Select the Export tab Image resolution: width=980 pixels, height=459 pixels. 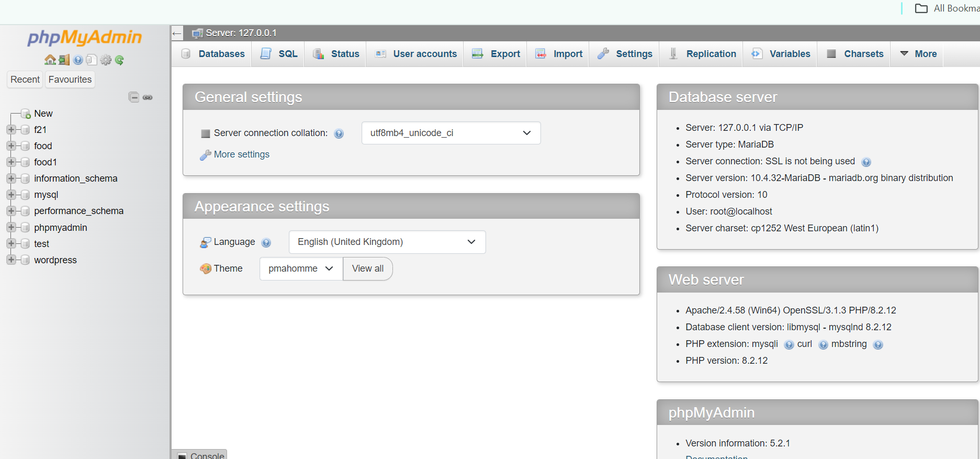point(496,54)
